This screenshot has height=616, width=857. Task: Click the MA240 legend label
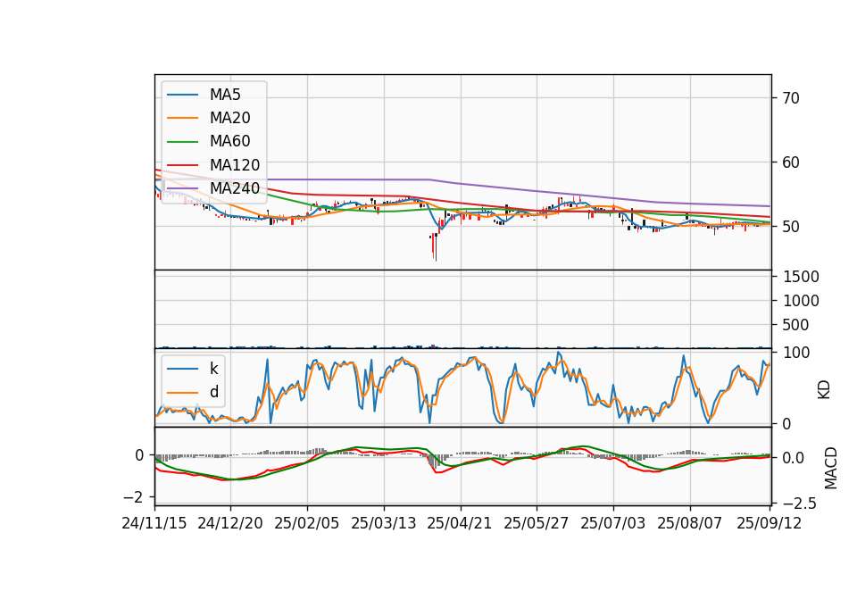[235, 188]
